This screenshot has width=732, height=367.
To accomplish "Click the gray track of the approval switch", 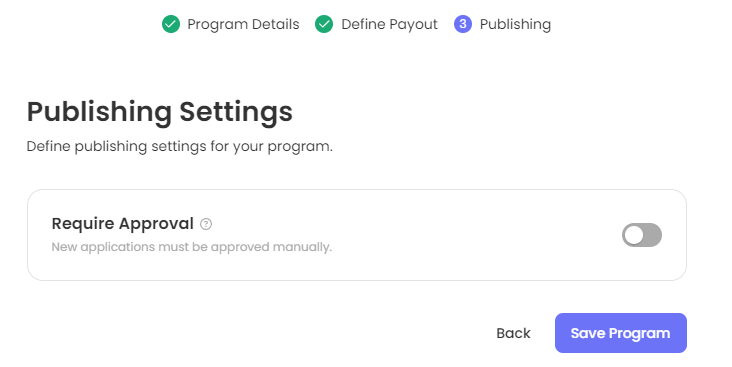I will click(x=653, y=235).
